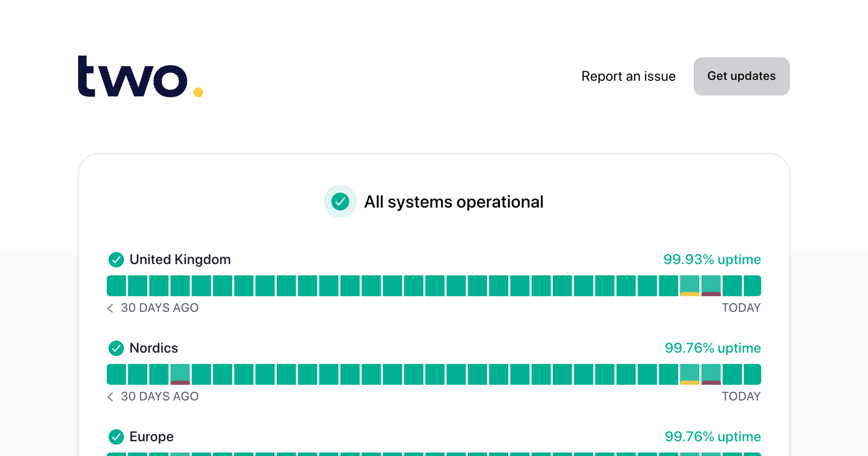
Task: Select Nordics yellow-marked day bar
Action: point(690,374)
